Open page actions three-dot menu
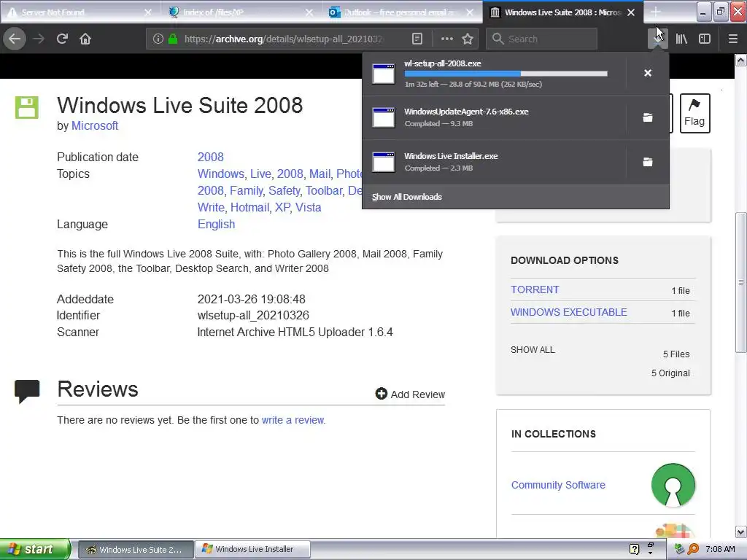 click(447, 39)
